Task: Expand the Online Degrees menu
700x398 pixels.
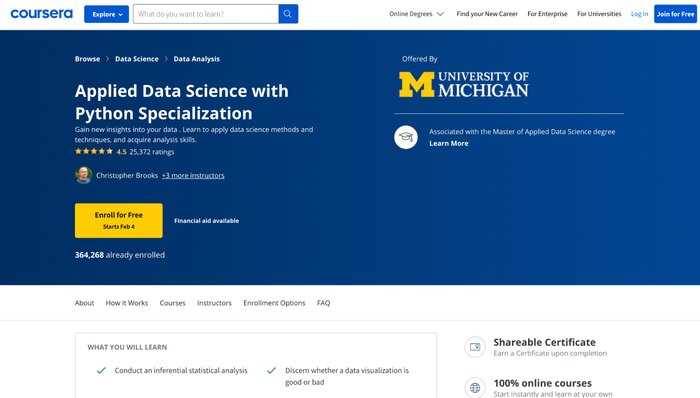Action: [416, 14]
